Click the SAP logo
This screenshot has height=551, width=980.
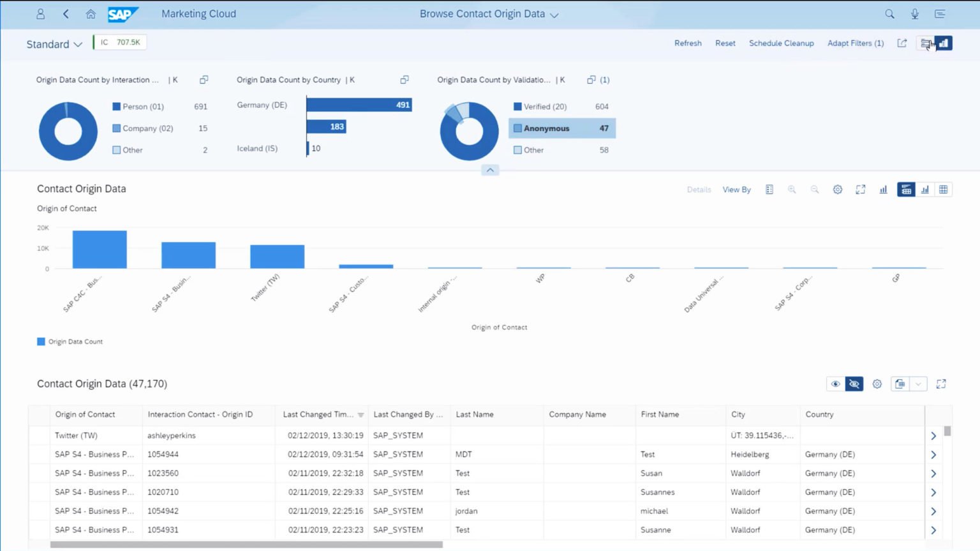(122, 14)
